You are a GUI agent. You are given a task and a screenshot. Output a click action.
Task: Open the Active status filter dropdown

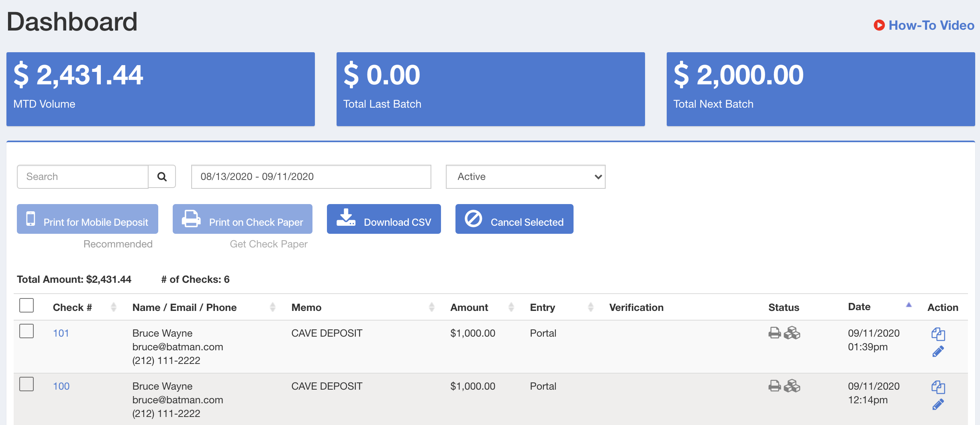[525, 177]
